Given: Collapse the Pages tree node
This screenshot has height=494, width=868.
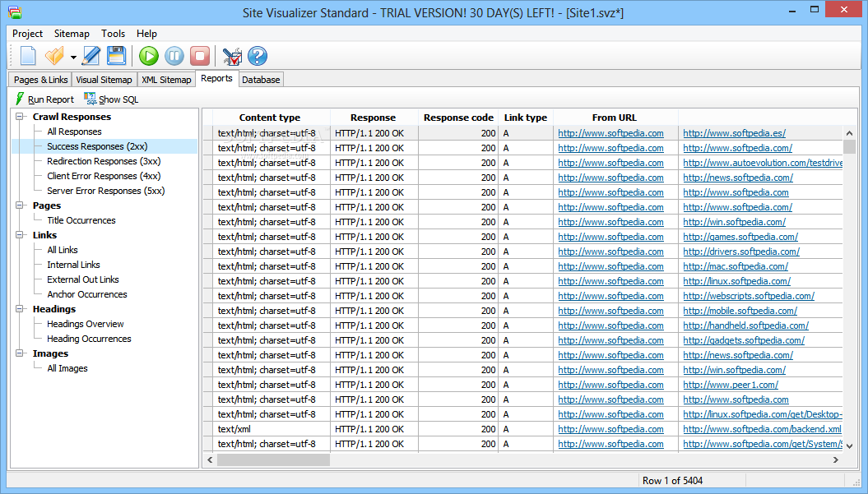Looking at the screenshot, I should click(x=20, y=205).
